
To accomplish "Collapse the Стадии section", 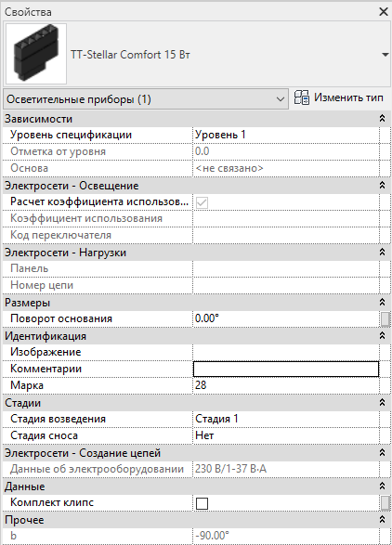I will (382, 403).
